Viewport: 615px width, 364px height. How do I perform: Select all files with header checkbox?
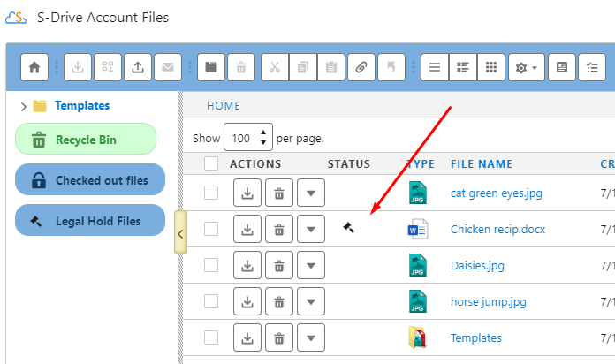pos(210,163)
